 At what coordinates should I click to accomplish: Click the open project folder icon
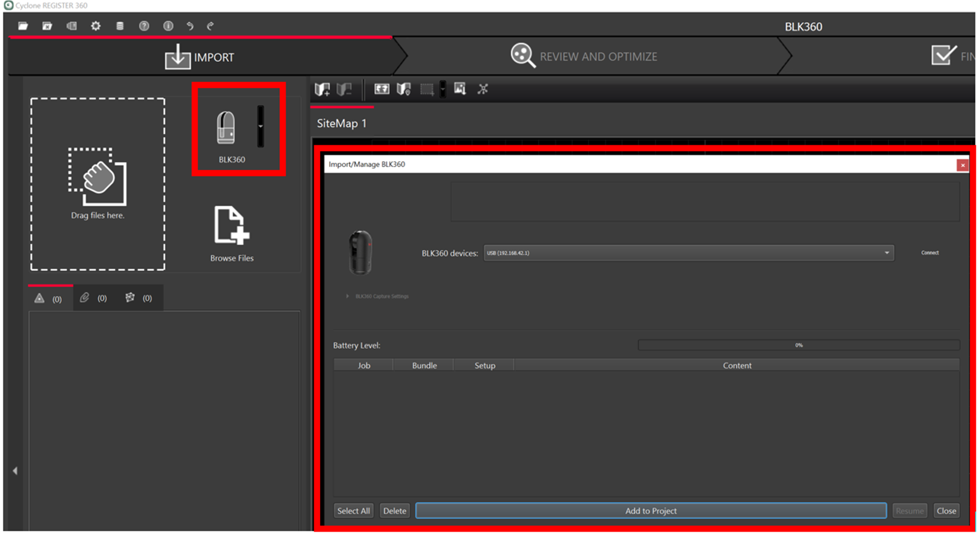(x=23, y=26)
